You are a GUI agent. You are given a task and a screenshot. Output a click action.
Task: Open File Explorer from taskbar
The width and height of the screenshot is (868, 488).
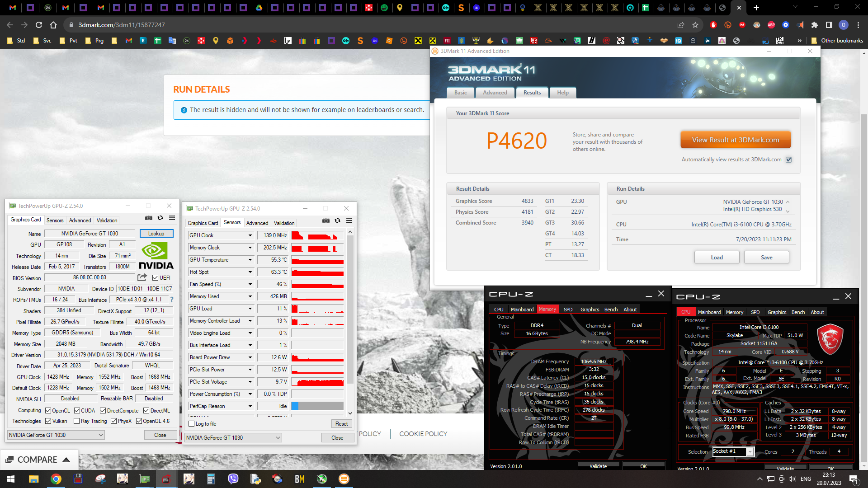pos(33,479)
